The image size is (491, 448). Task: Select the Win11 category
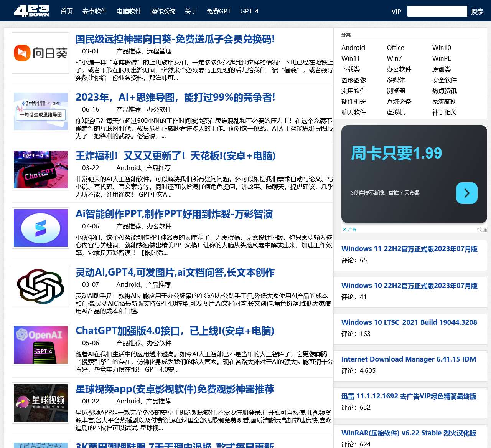351,58
